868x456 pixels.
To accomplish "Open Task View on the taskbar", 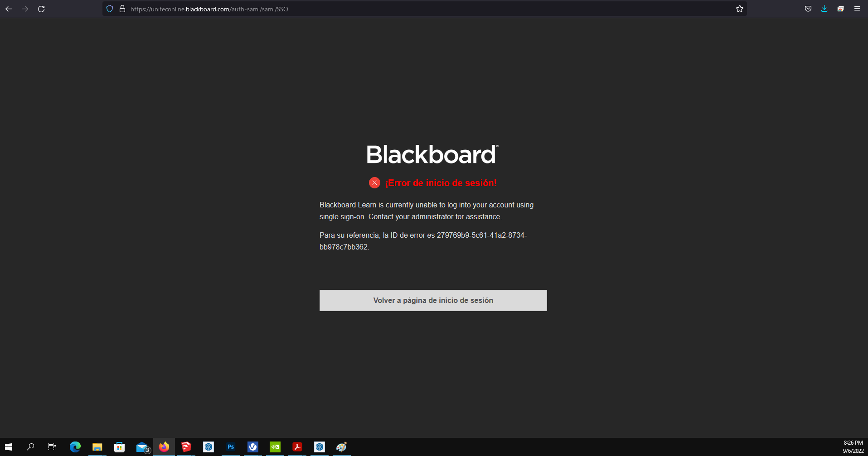I will [52, 447].
